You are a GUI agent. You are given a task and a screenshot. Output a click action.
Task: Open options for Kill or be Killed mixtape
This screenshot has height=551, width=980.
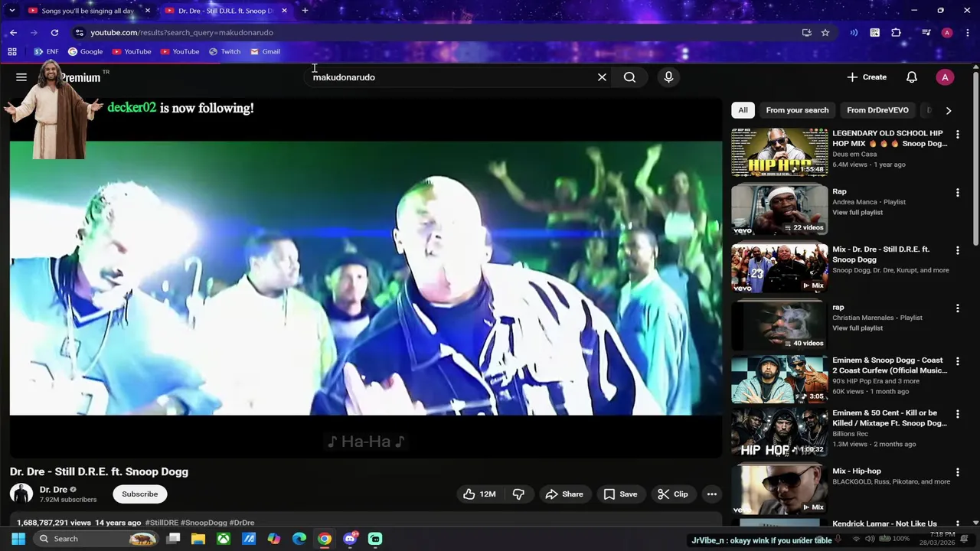pos(957,413)
